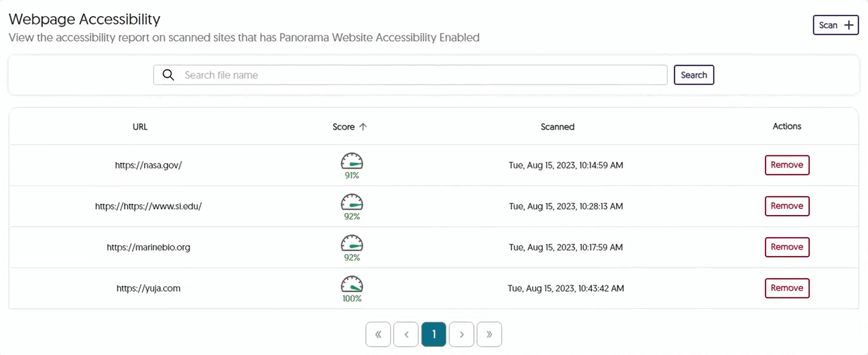The width and height of the screenshot is (868, 355).
Task: Select page 1 in pagination
Action: click(434, 334)
